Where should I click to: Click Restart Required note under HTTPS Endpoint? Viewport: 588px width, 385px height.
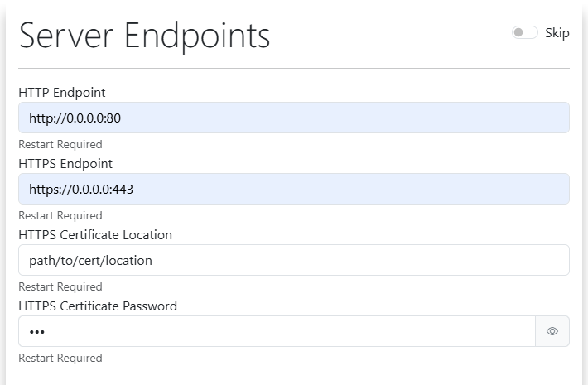pos(60,216)
